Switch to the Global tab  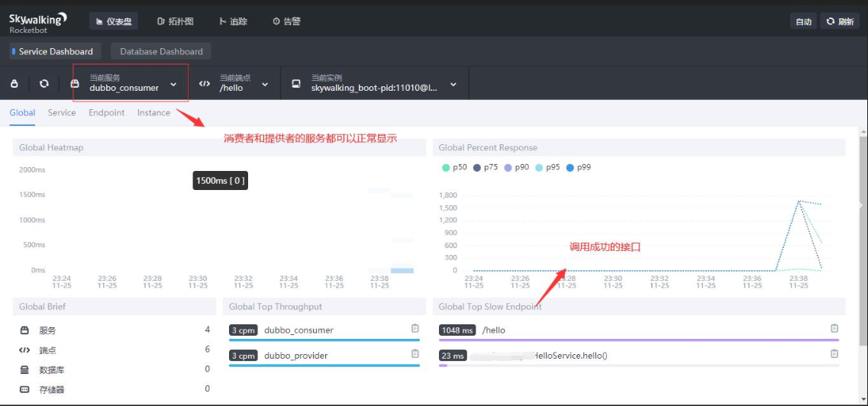(22, 113)
